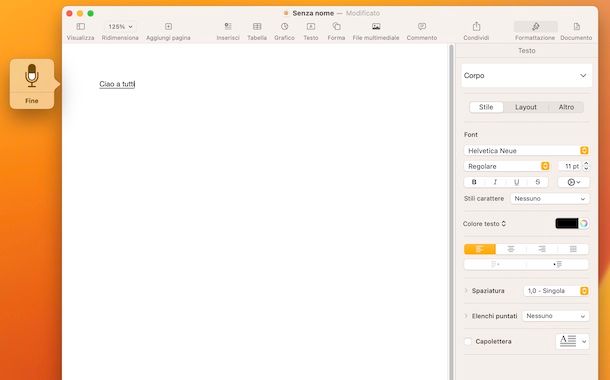Open the Helvetica Neue font dropdown
610x380 pixels.
526,151
